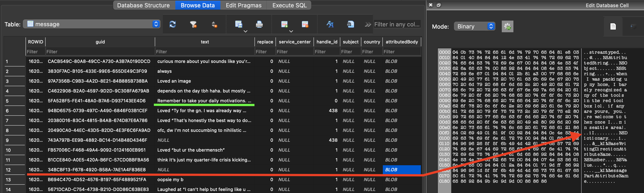Screen dimensions: 644x193
Task: Open the Mode dropdown set to Binary
Action: coord(474,27)
